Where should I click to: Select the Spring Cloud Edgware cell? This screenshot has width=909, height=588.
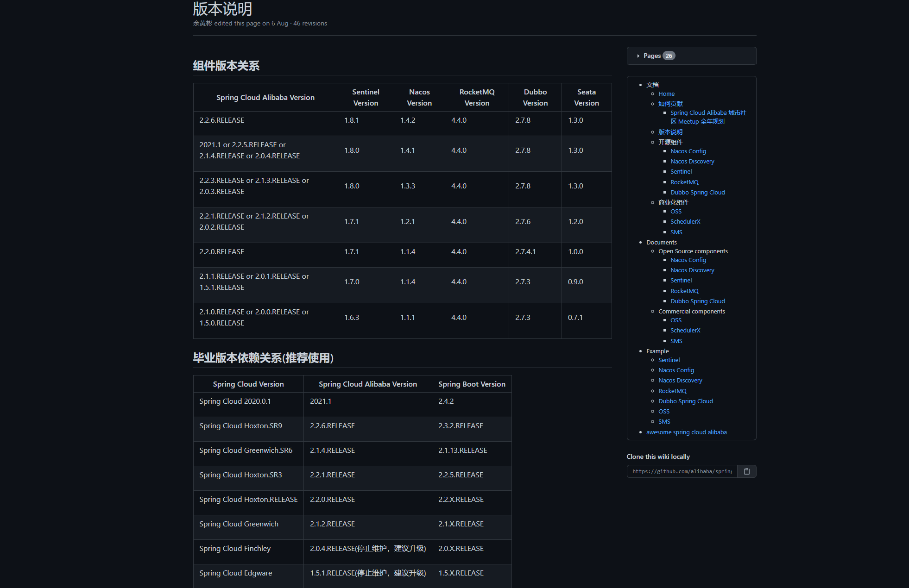point(248,576)
